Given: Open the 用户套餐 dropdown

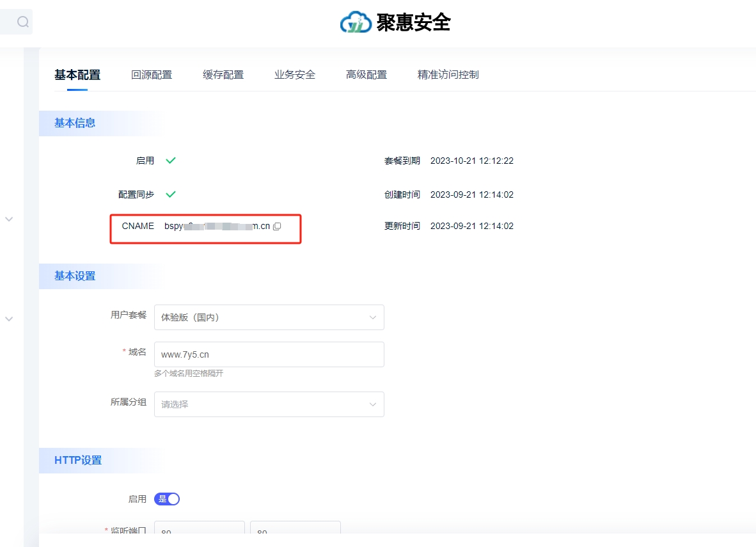Looking at the screenshot, I should (269, 317).
